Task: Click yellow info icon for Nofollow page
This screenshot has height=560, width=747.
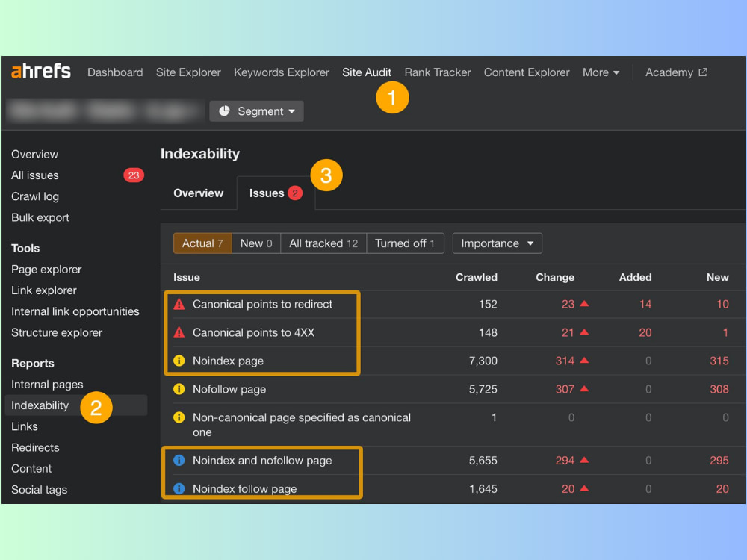Action: pos(179,389)
